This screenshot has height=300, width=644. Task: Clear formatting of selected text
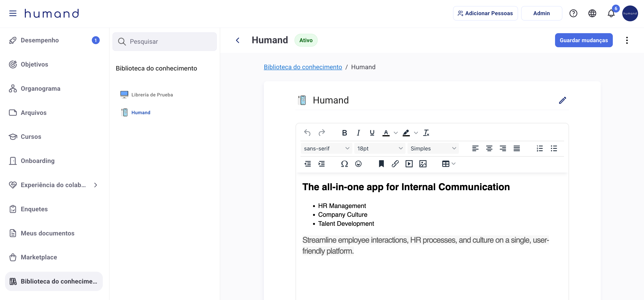pyautogui.click(x=426, y=133)
